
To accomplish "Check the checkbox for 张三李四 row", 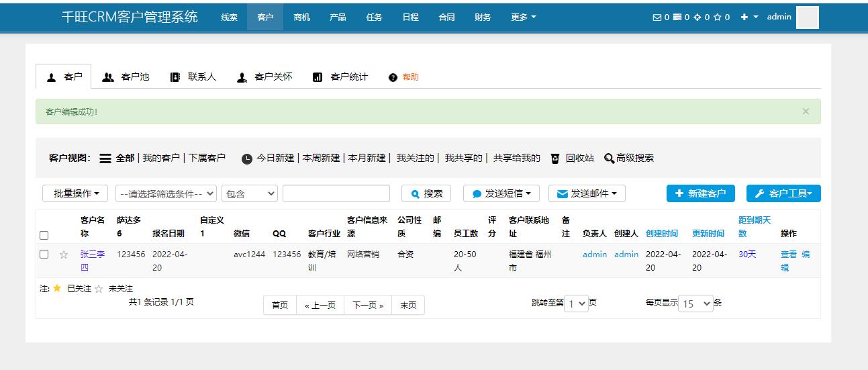I will 44,255.
